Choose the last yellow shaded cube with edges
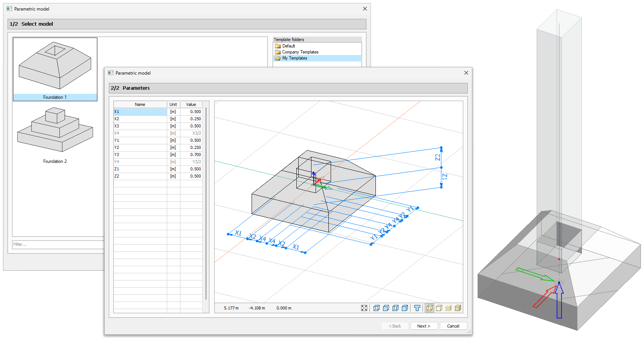Screen dimensions: 644x340 pyautogui.click(x=458, y=308)
